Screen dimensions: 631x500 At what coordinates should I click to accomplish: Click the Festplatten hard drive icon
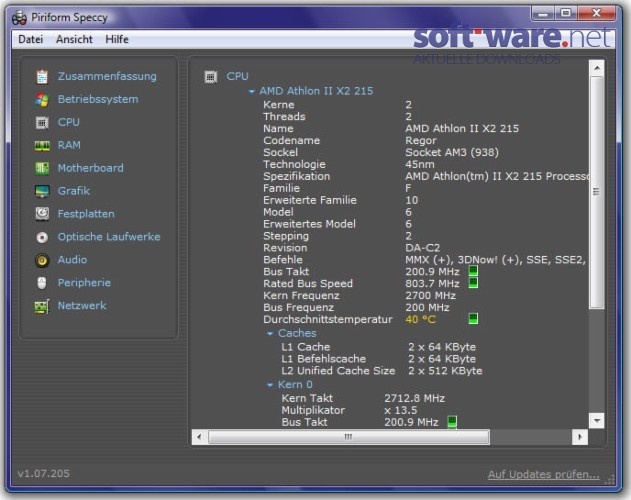tap(42, 214)
